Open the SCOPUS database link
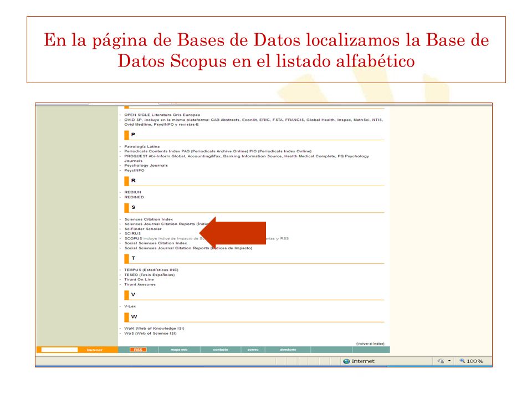The height and width of the screenshot is (399, 532). pos(134,238)
